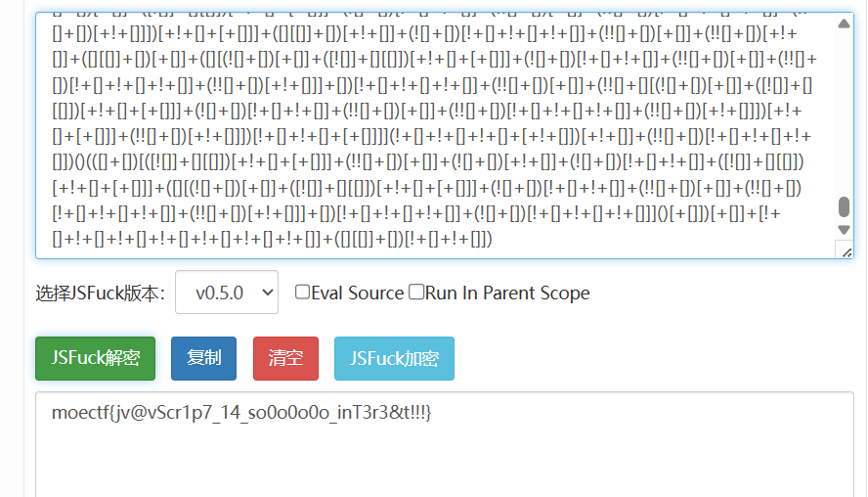Click the last line of JSFuck code
The height and width of the screenshot is (497, 868).
coord(264,239)
